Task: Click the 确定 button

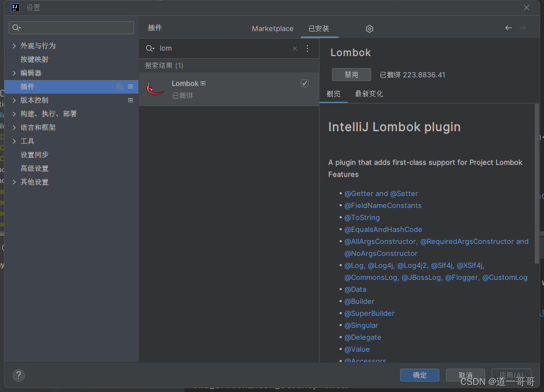Action: (x=420, y=375)
